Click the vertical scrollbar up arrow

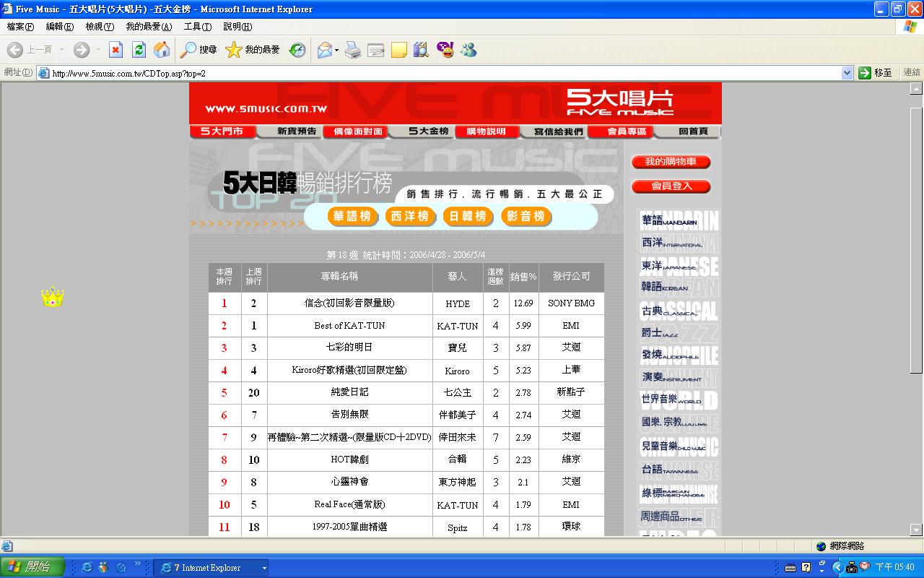tap(917, 88)
